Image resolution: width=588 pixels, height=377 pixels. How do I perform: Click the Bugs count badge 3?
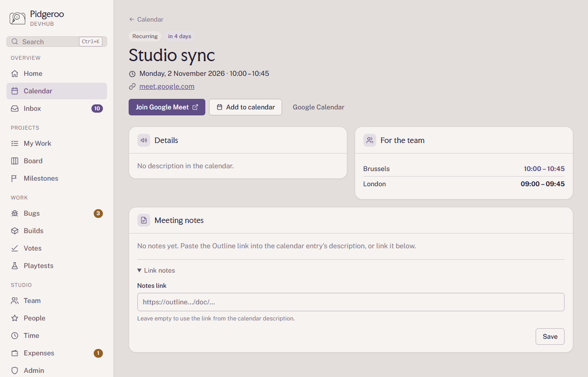(x=98, y=213)
